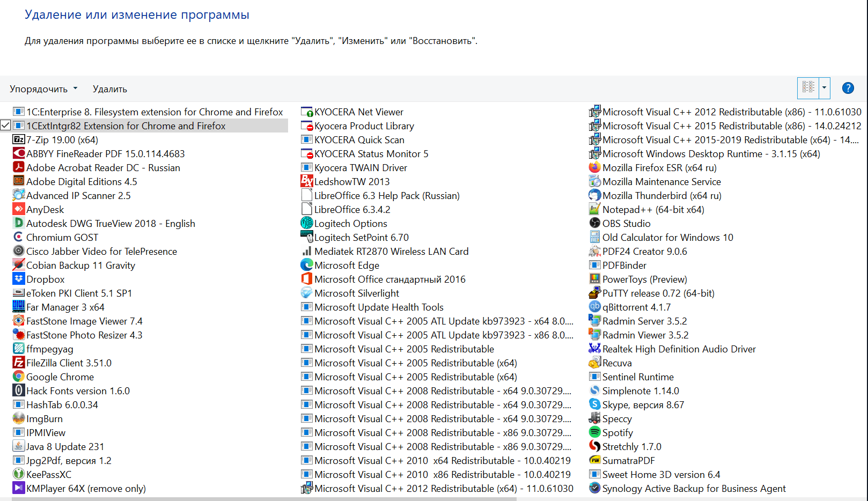Click the PuTTY release 0.72 icon
868x501 pixels.
click(x=595, y=293)
